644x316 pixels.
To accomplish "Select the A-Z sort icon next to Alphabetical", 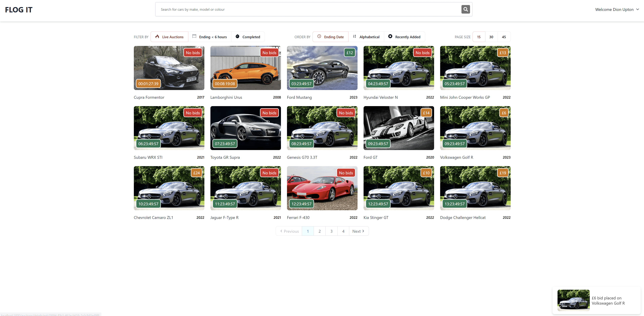I will click(354, 36).
